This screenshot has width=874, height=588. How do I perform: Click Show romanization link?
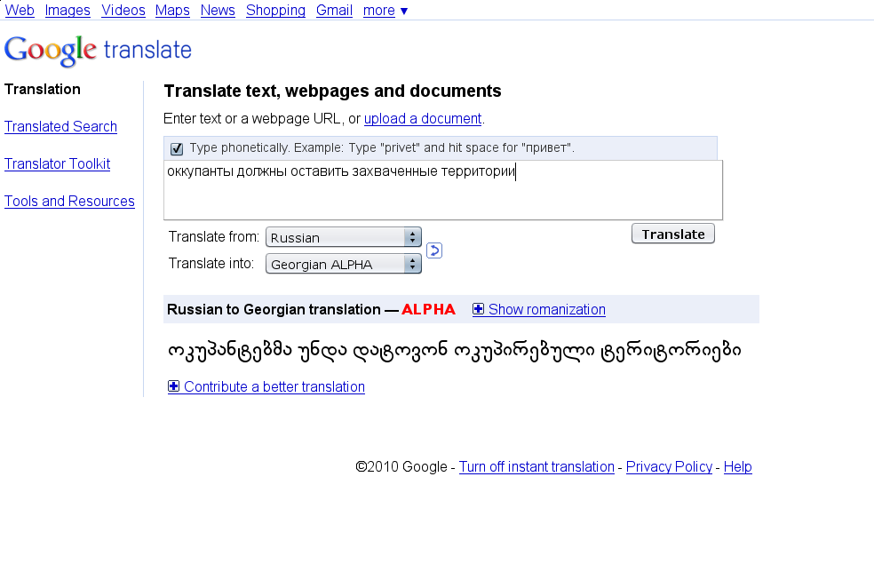tap(547, 309)
